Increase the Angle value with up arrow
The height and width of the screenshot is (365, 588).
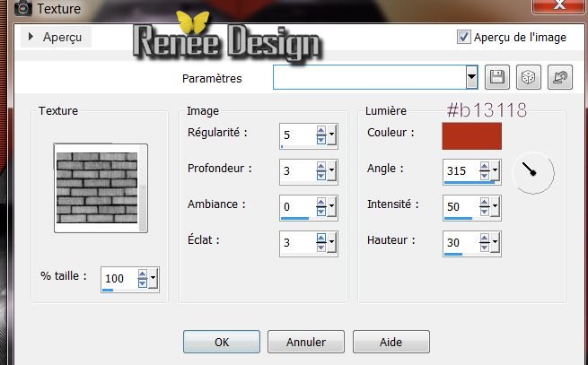pos(485,167)
